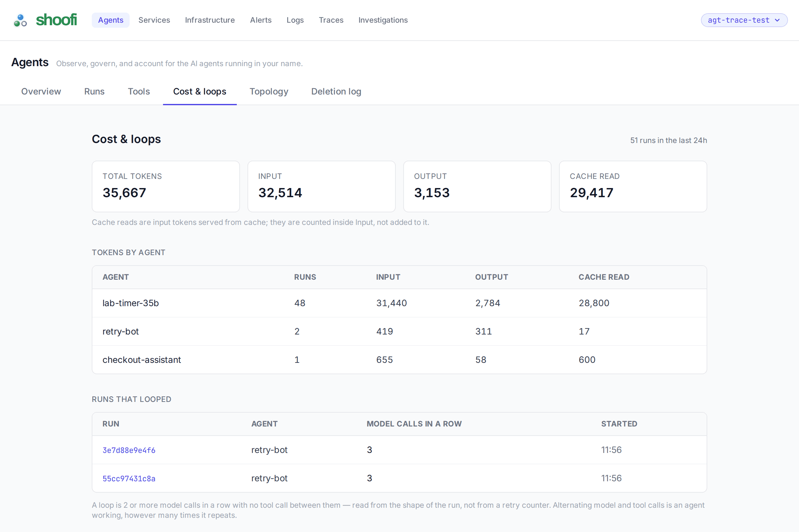Open run 3e7d88e9e4f6 link
The height and width of the screenshot is (532, 799).
[129, 450]
